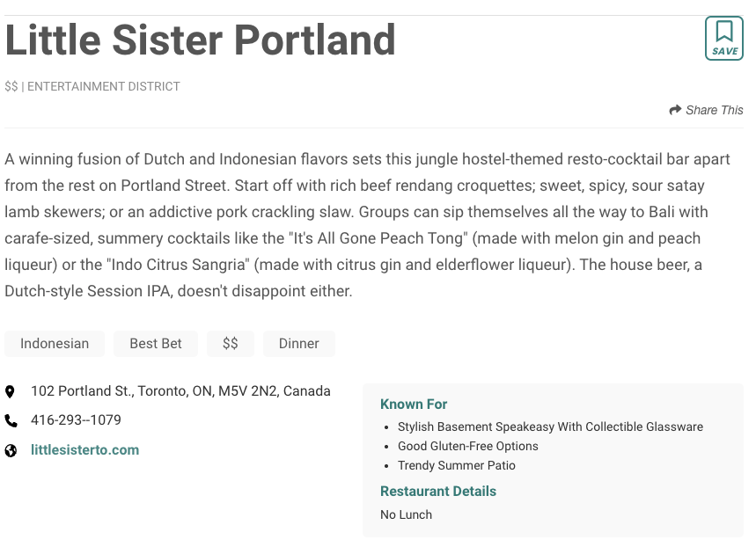Open the littlesisterto.com website link
756x554 pixels.
[x=85, y=450]
